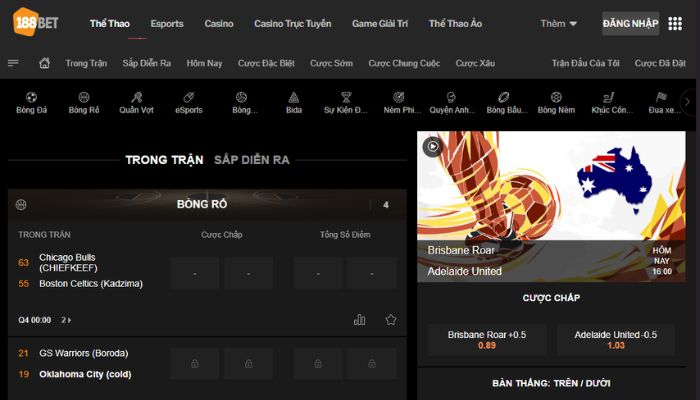This screenshot has width=700, height=400.
Task: Expand more markets arrow next to Q4 00:00
Action: coord(66,320)
